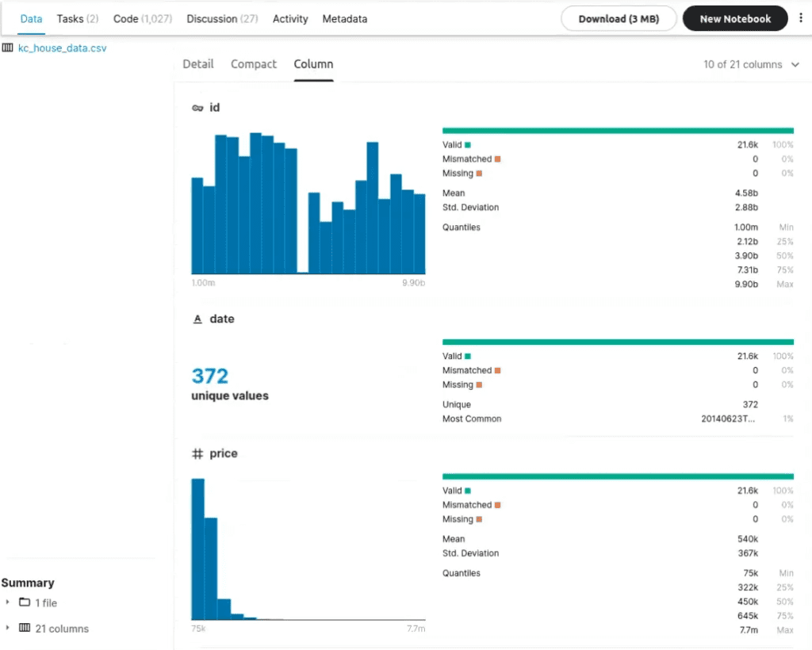Click the teal Valid square for id
The height and width of the screenshot is (650, 812).
(468, 145)
